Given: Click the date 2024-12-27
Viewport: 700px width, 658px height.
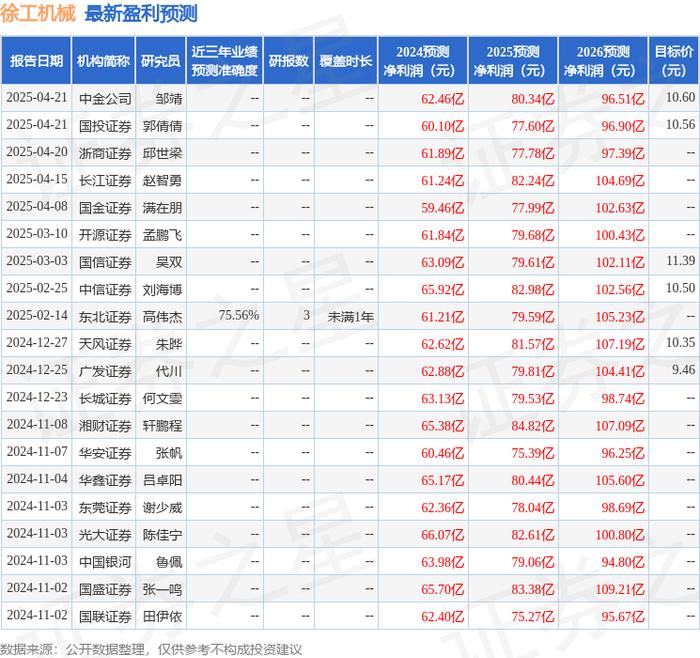Looking at the screenshot, I should [37, 342].
